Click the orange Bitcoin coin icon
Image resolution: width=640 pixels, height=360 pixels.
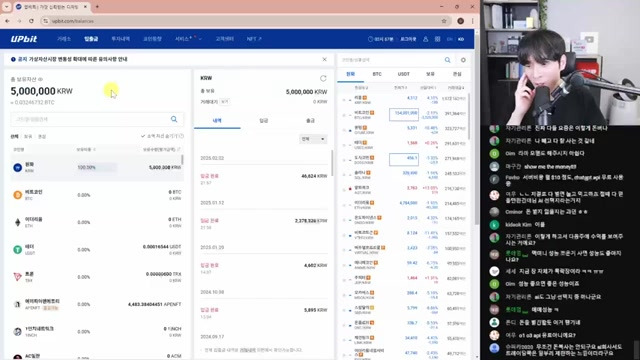pyautogui.click(x=18, y=195)
